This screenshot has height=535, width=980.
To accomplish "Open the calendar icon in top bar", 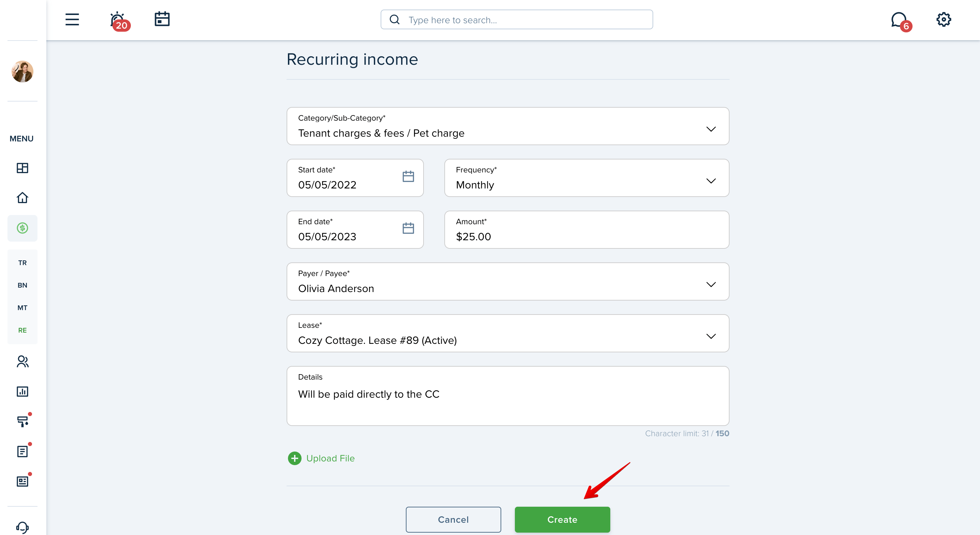I will click(x=162, y=19).
